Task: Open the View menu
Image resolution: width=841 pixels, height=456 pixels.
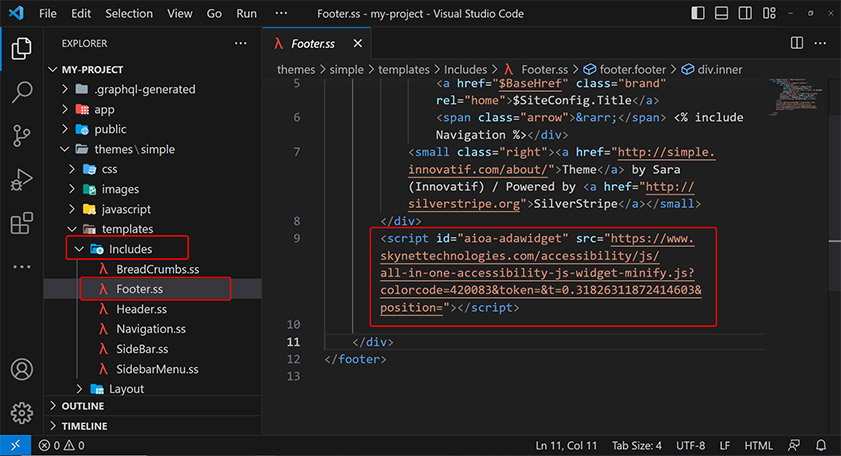Action: [x=180, y=13]
